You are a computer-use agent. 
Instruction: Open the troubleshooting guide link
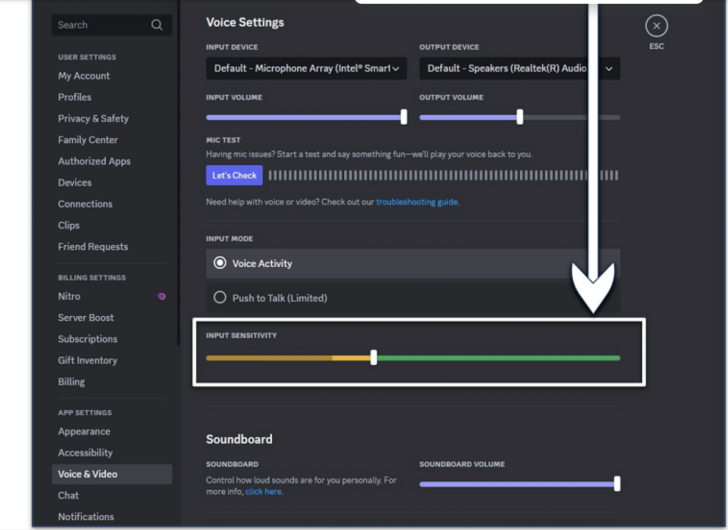click(417, 202)
